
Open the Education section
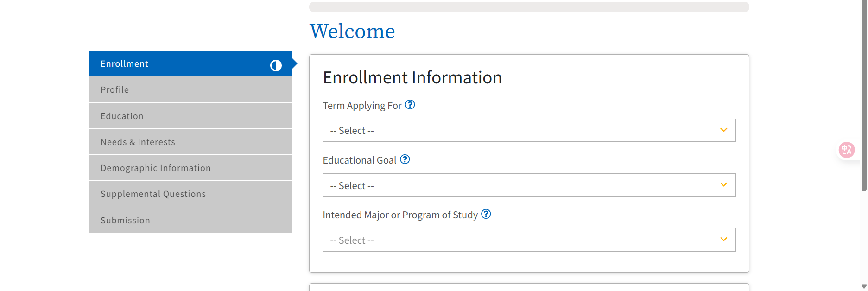tap(190, 116)
